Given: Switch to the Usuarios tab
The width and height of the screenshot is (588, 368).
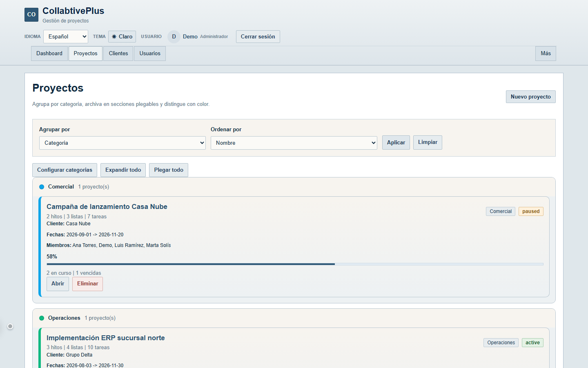Looking at the screenshot, I should 150,54.
